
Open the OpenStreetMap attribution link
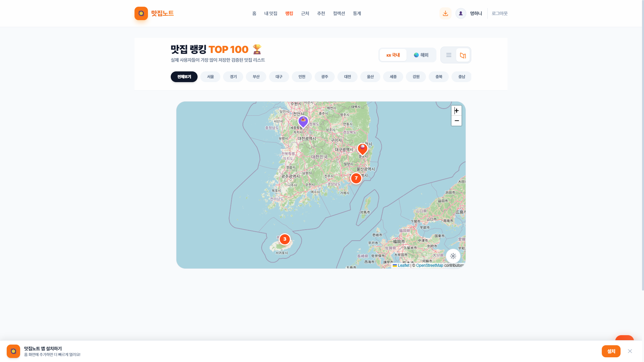430,265
